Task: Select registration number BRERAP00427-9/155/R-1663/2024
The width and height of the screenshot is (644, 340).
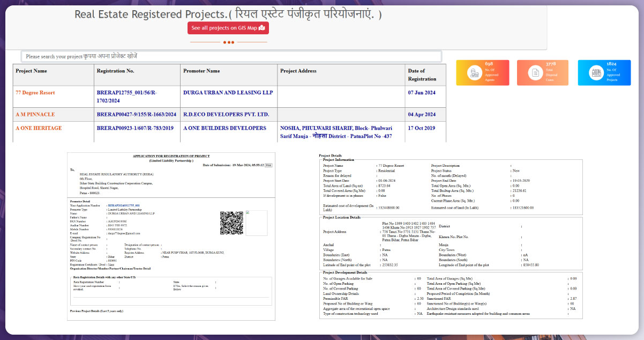Action: 136,115
